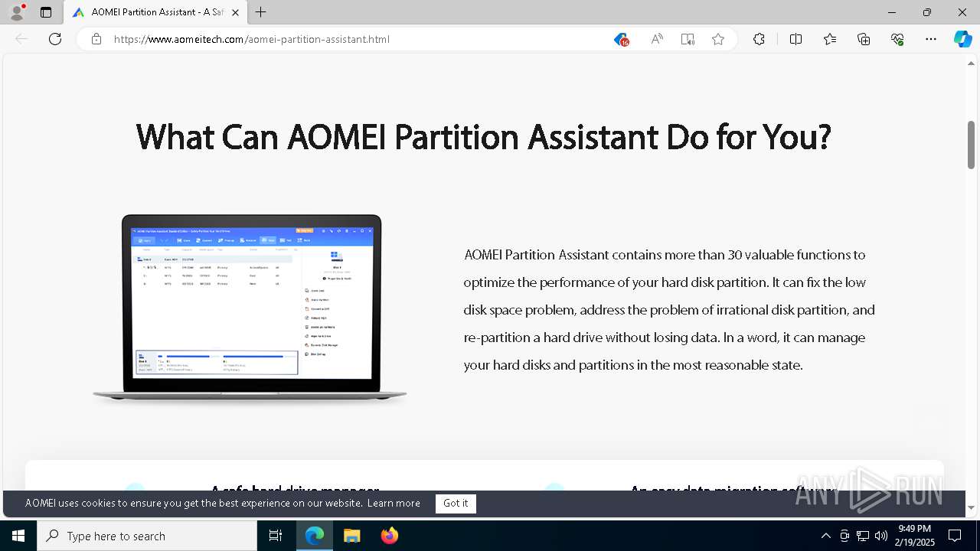980x551 pixels.
Task: Open the clock showing 9:49 PM
Action: click(915, 536)
